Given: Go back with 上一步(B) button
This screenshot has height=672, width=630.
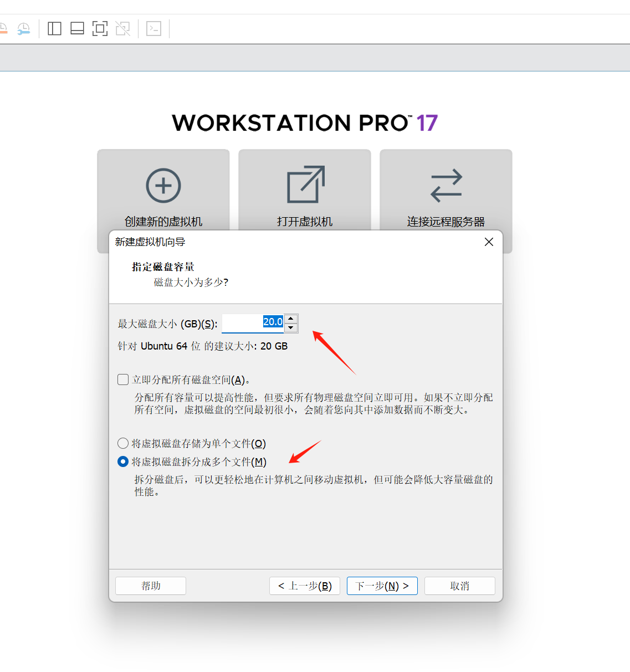Looking at the screenshot, I should pos(305,586).
